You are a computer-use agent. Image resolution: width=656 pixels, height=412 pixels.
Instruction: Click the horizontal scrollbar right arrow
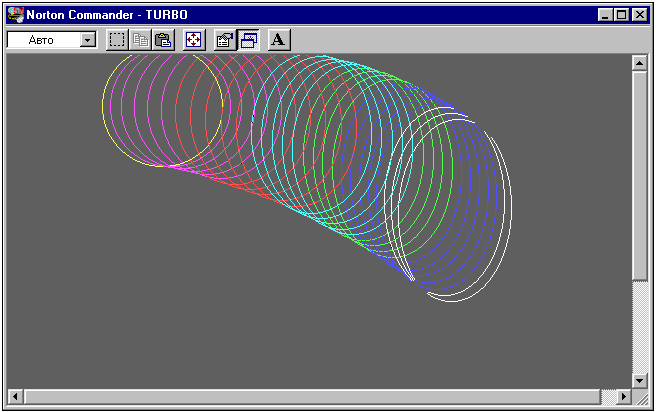(x=623, y=396)
